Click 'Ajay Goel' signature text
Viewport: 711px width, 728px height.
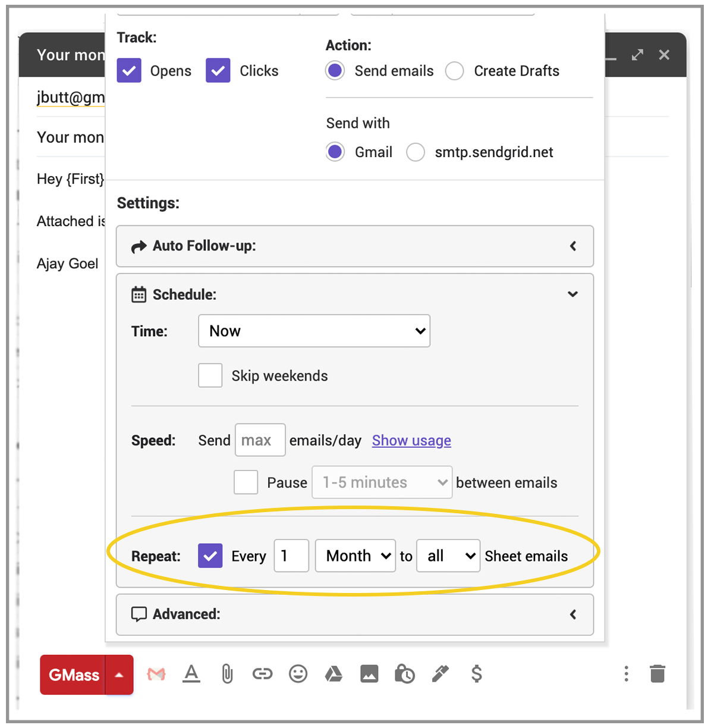[68, 263]
